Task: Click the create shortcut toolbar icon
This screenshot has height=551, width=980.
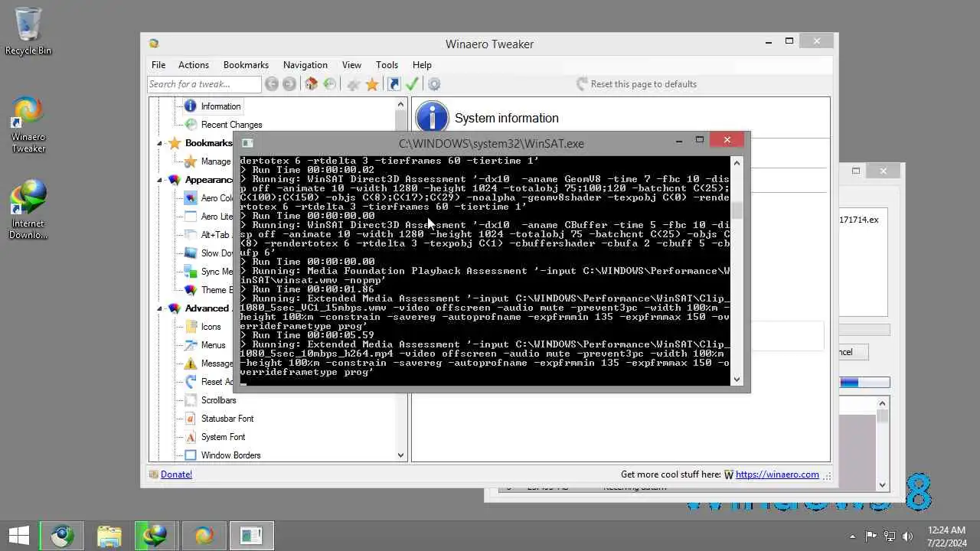Action: coord(394,84)
